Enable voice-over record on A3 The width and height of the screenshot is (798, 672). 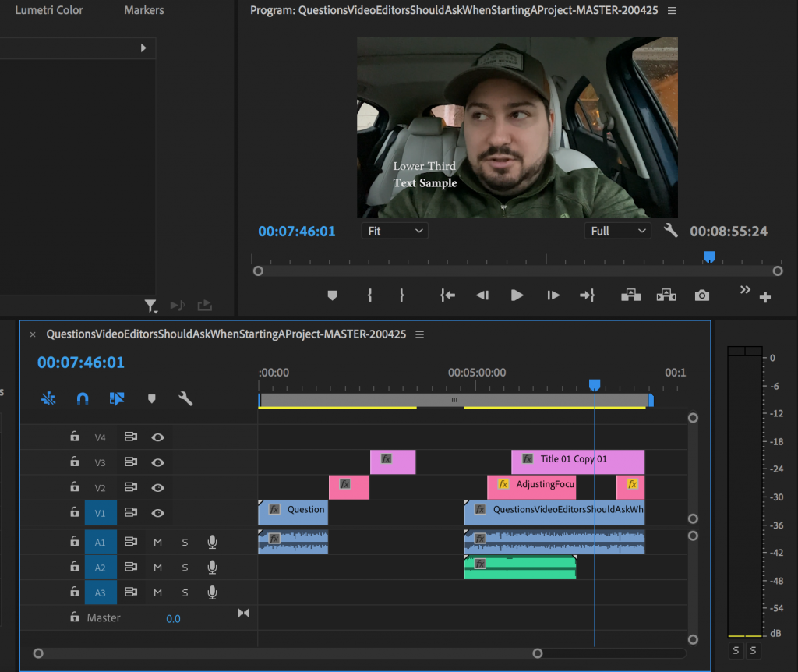point(212,592)
